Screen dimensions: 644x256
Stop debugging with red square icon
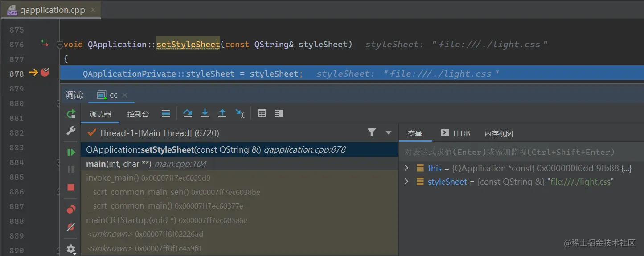71,187
